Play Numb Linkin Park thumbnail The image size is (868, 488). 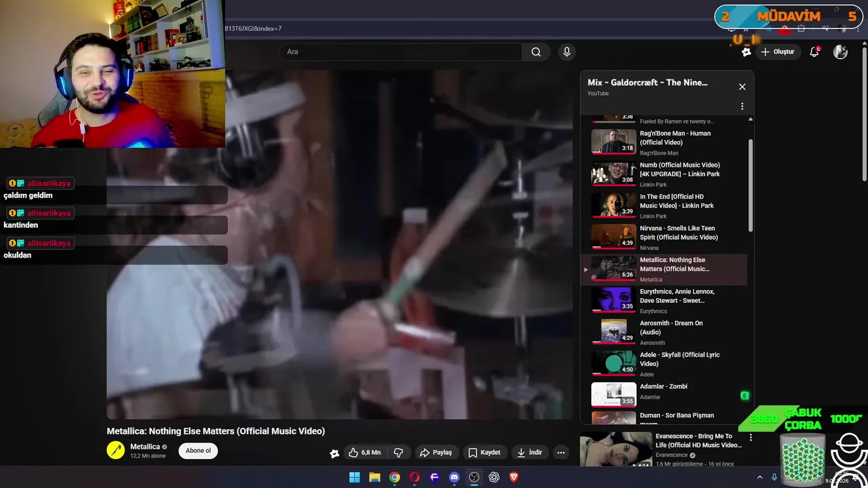pyautogui.click(x=614, y=174)
